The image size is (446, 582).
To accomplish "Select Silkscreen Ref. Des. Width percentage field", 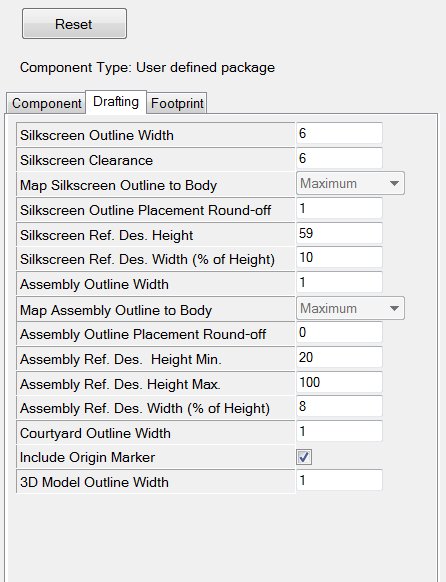I will pos(339,257).
